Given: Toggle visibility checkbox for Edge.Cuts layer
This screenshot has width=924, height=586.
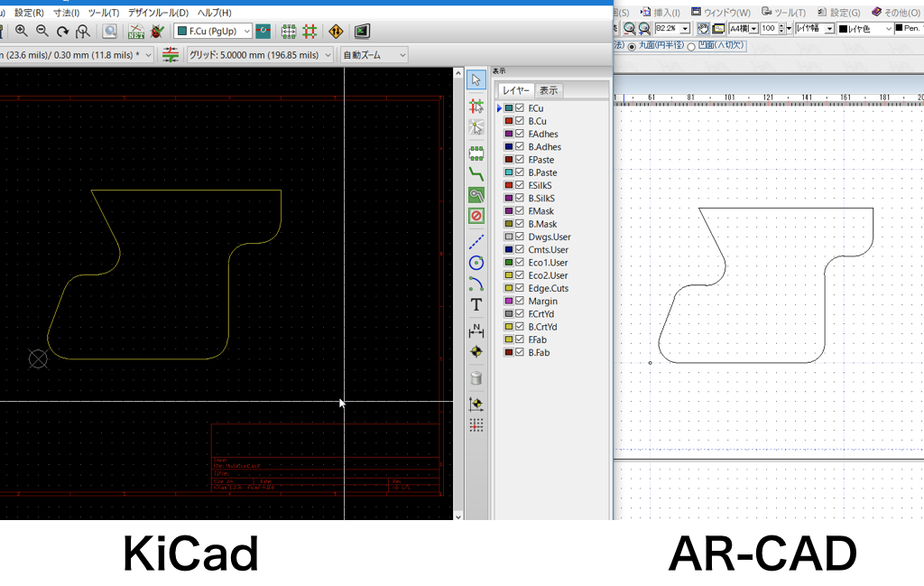Looking at the screenshot, I should point(519,288).
